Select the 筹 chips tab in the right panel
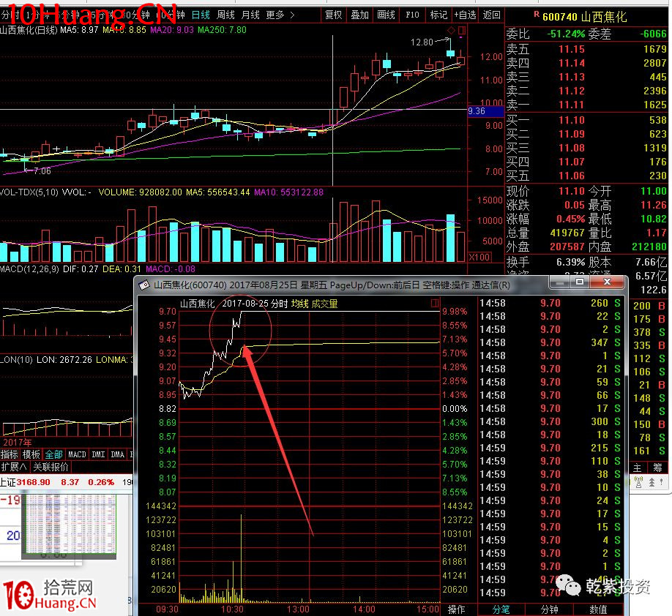The image size is (672, 616). pyautogui.click(x=657, y=467)
